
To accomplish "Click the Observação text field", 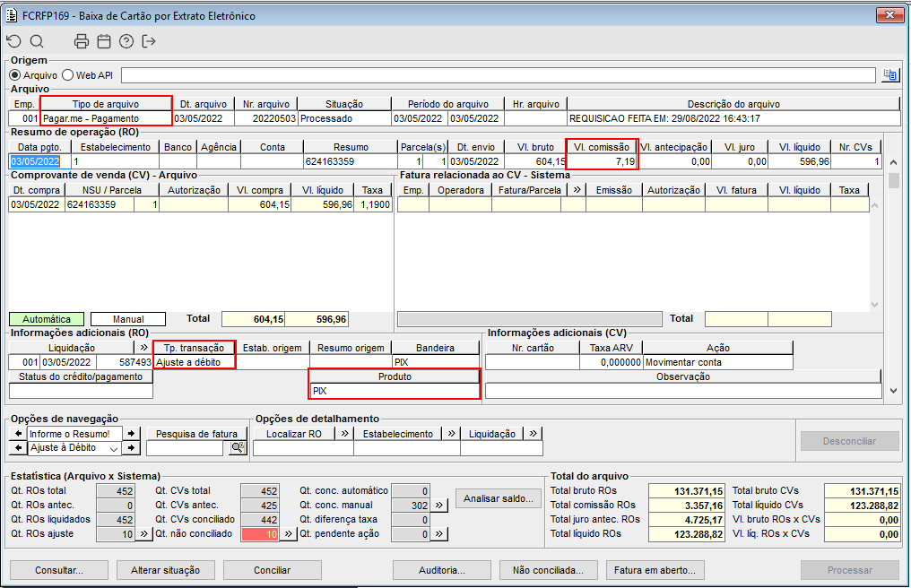I will [683, 391].
